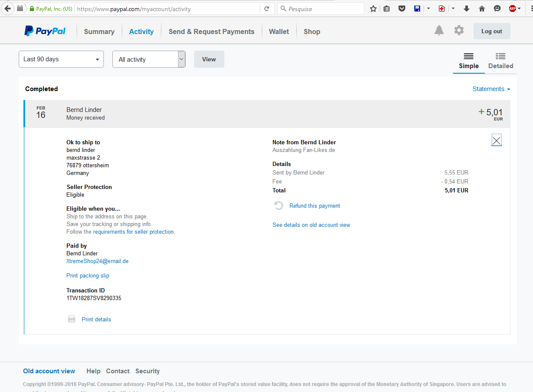
Task: Click the browser home icon
Action: 482,9
